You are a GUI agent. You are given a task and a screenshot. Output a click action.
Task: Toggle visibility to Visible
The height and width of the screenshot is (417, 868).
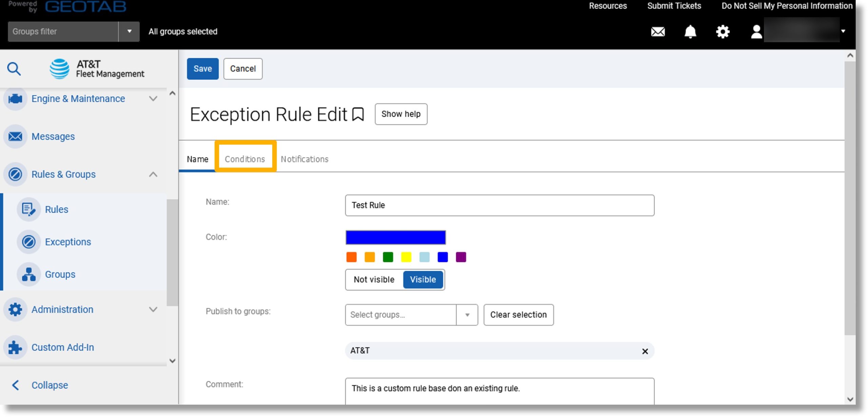(x=422, y=279)
